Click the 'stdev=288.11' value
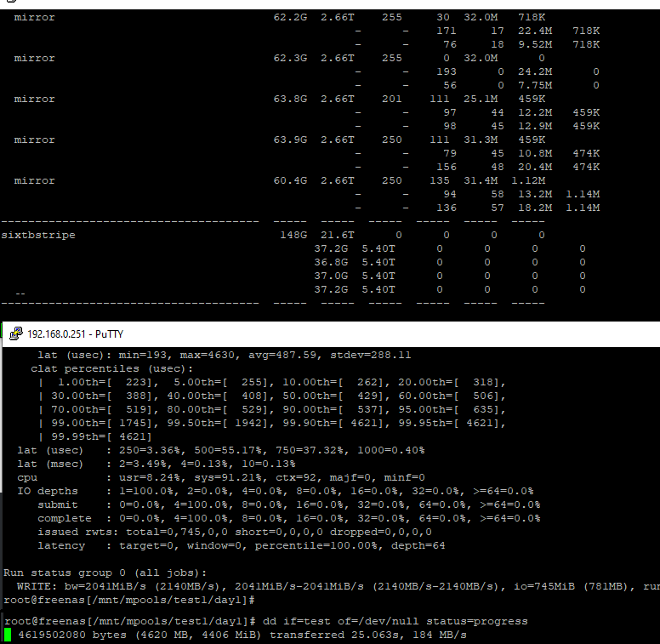Viewport: 660px width, 644px height. 371,356
